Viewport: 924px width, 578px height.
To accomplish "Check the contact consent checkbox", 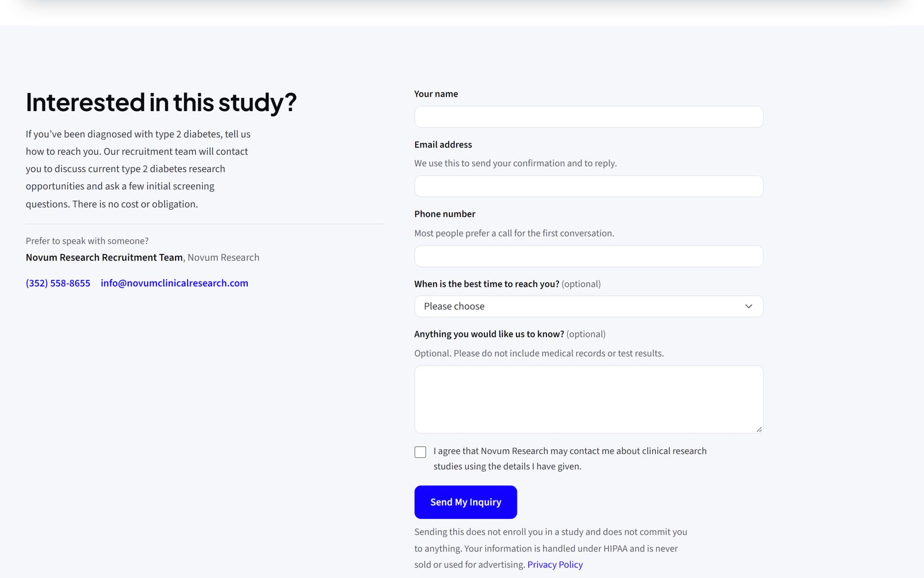I will 420,452.
